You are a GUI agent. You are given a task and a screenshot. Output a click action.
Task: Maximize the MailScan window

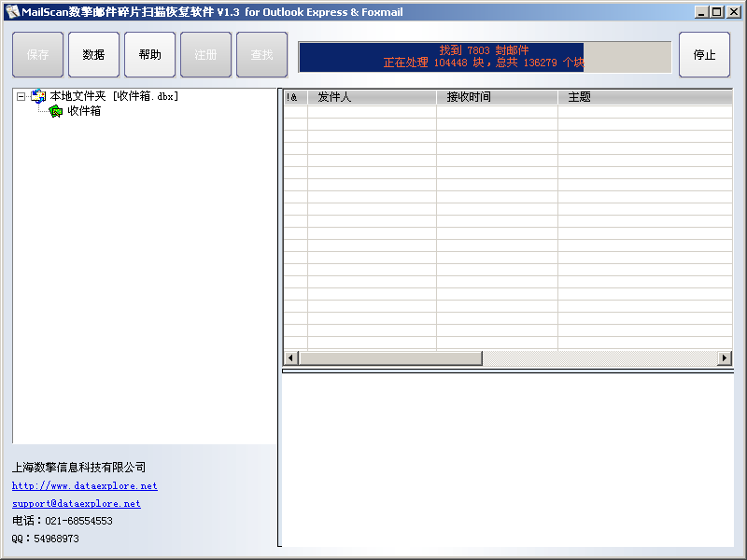click(716, 12)
